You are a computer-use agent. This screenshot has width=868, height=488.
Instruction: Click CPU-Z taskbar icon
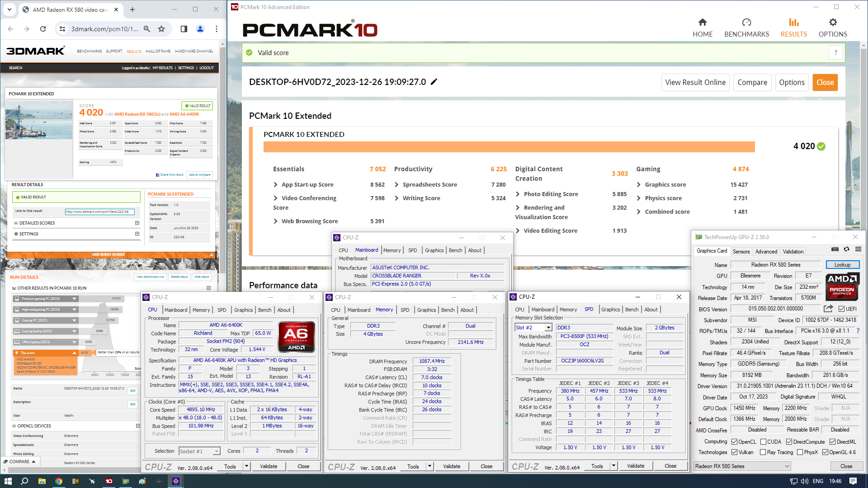click(x=176, y=481)
